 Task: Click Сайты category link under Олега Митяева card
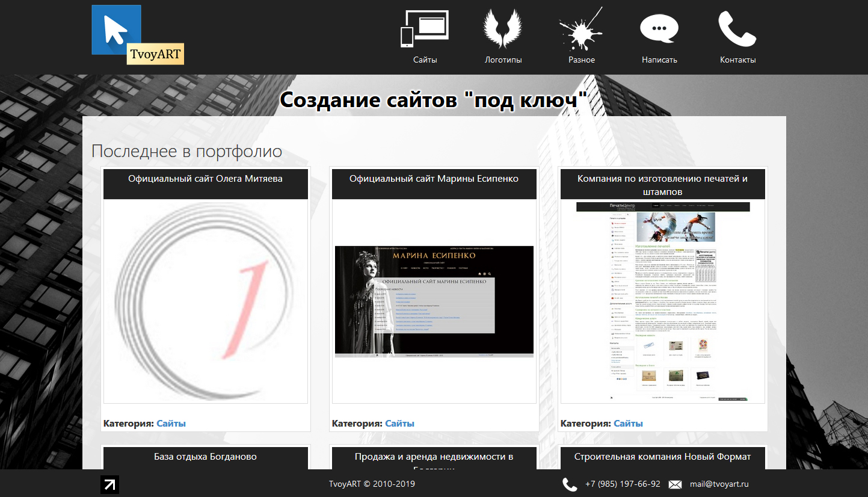171,424
